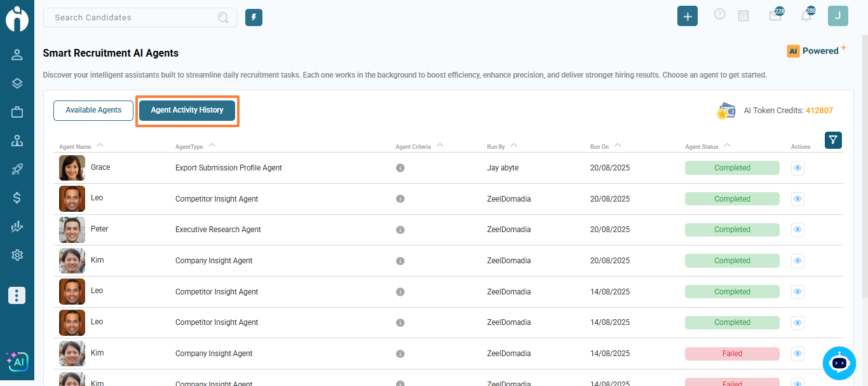
Task: Open the settings gear icon in sidebar
Action: pos(17,255)
